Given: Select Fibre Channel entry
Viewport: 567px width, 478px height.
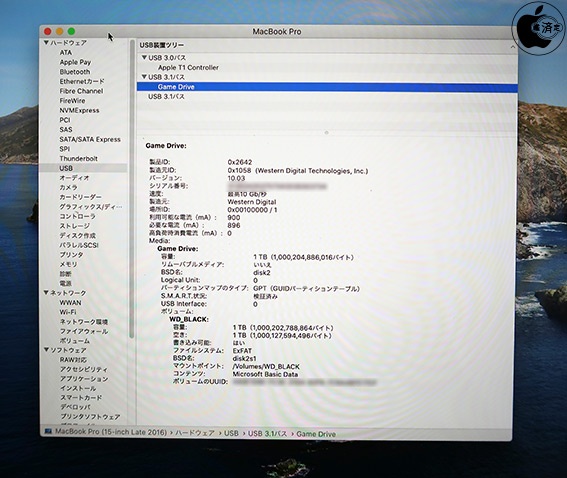Looking at the screenshot, I should [x=81, y=91].
